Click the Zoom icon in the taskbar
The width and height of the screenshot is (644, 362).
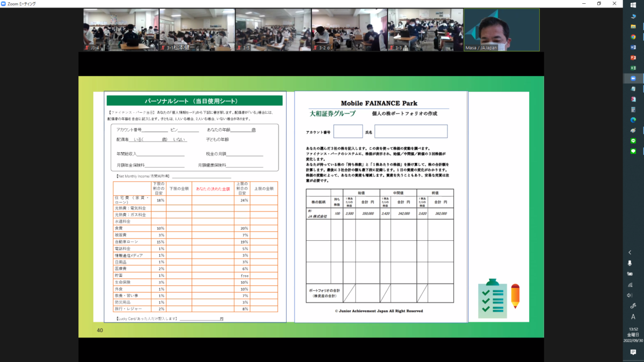[633, 78]
